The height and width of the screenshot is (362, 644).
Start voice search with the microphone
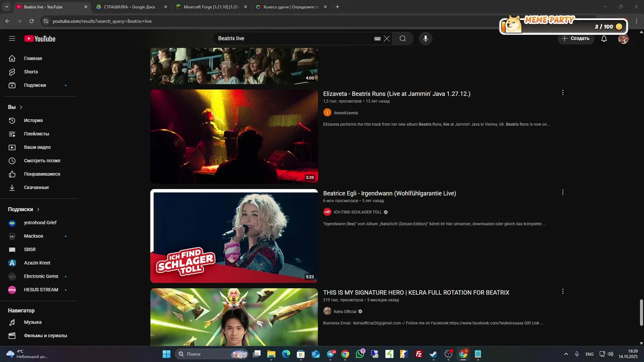[x=426, y=39]
